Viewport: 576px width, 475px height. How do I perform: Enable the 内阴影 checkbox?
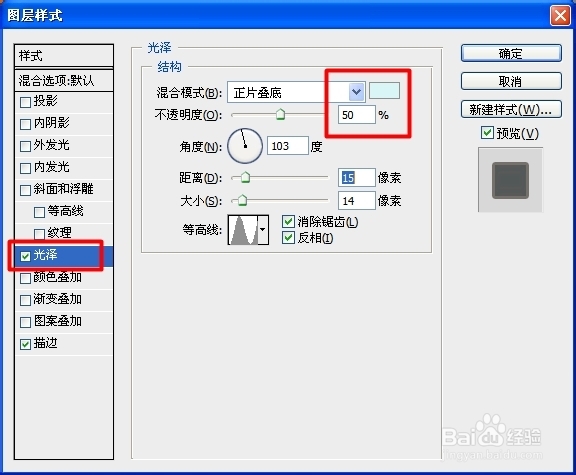pyautogui.click(x=25, y=124)
